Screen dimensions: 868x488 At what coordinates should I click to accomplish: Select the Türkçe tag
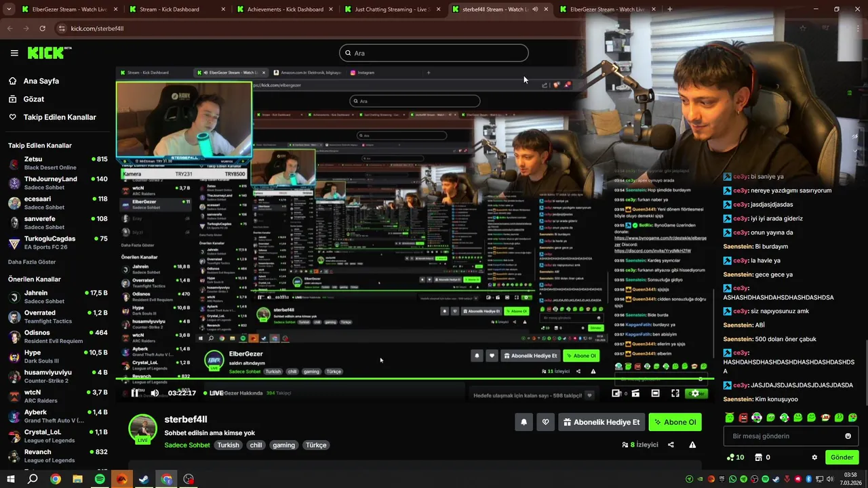(x=316, y=445)
